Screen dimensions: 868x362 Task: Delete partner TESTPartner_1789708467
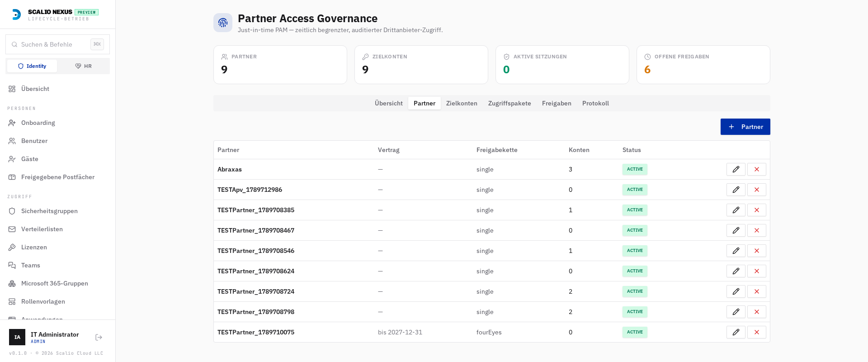(756, 230)
